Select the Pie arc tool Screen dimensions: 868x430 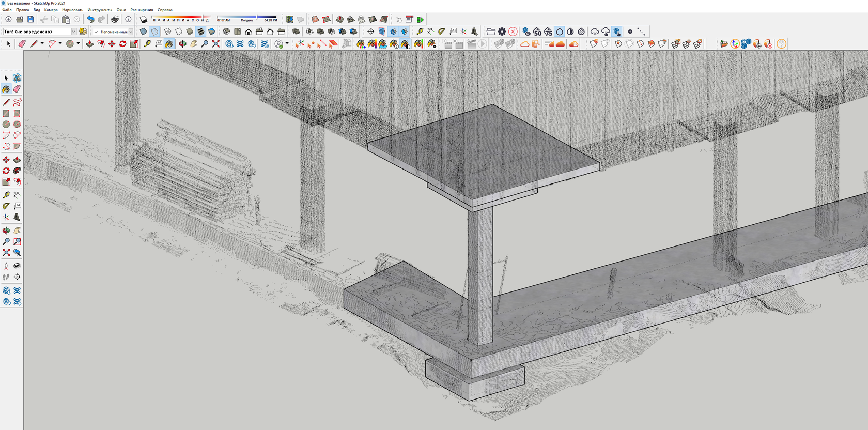[x=17, y=146]
